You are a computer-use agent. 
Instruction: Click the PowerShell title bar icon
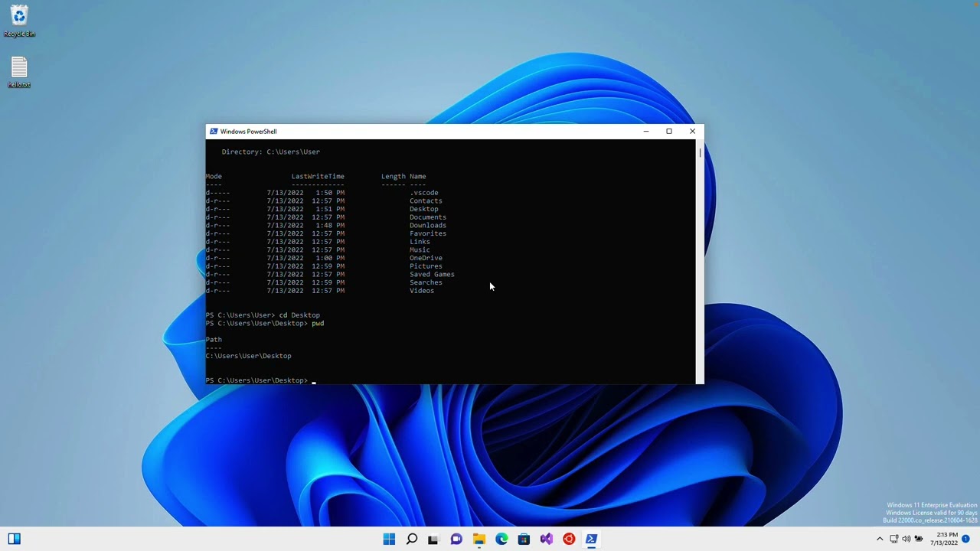click(x=214, y=131)
